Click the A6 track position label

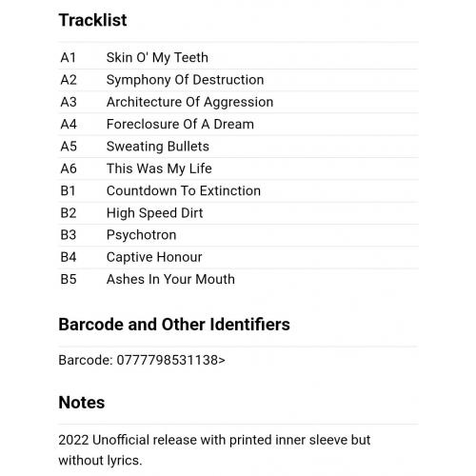pos(69,169)
